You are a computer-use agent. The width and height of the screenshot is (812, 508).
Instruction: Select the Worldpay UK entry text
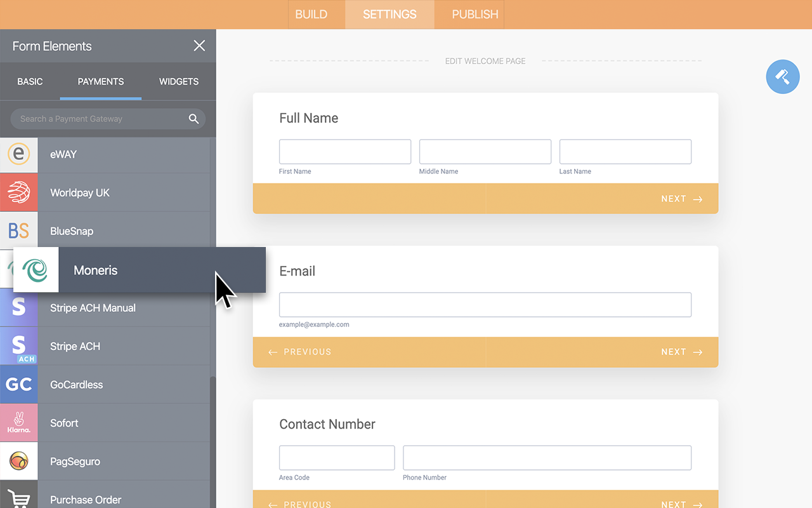[80, 193]
